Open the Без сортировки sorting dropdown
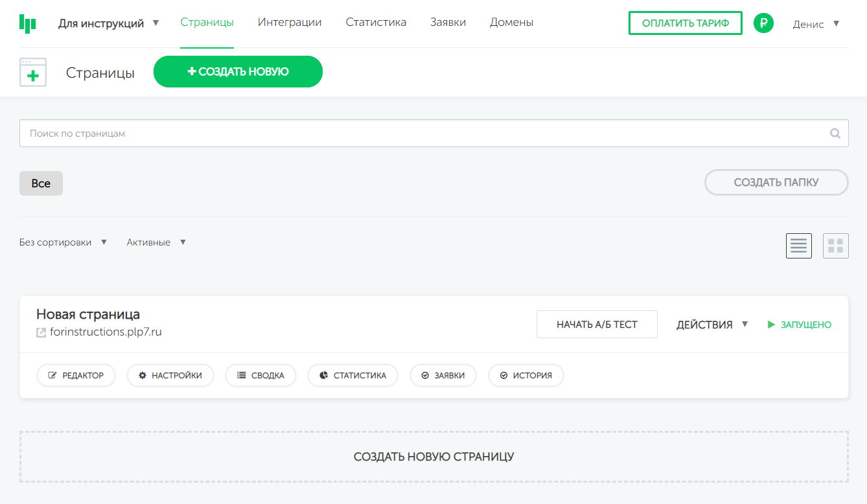The height and width of the screenshot is (504, 867). tap(63, 242)
